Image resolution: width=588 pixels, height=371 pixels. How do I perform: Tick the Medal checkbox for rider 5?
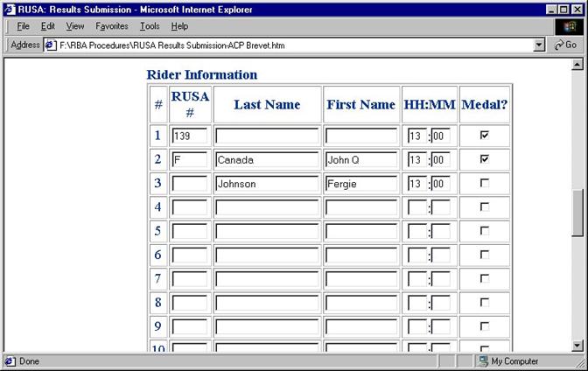484,231
